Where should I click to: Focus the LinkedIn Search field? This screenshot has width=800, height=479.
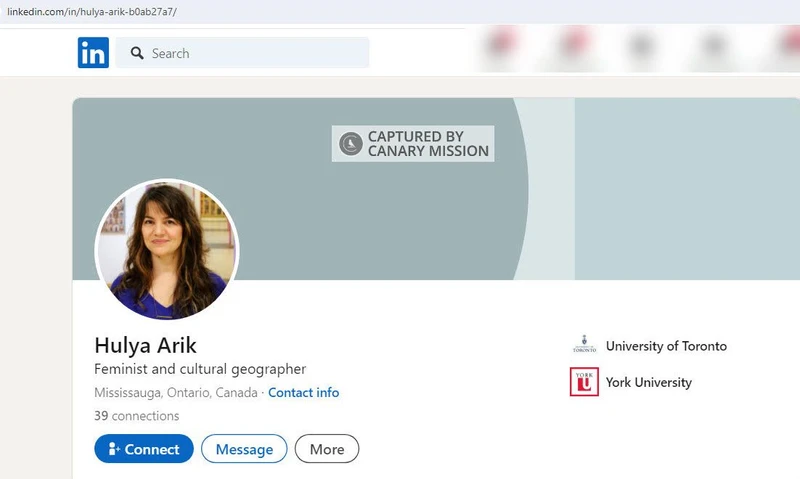tap(242, 53)
